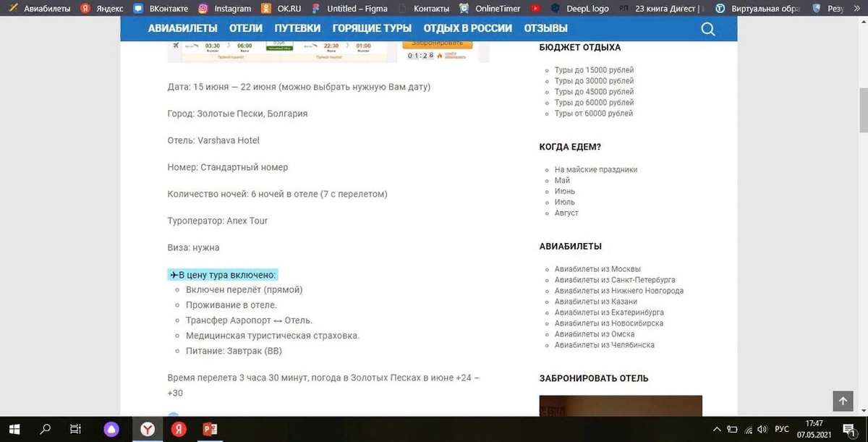Open the Instagram bookmark
868x442 pixels.
point(225,9)
